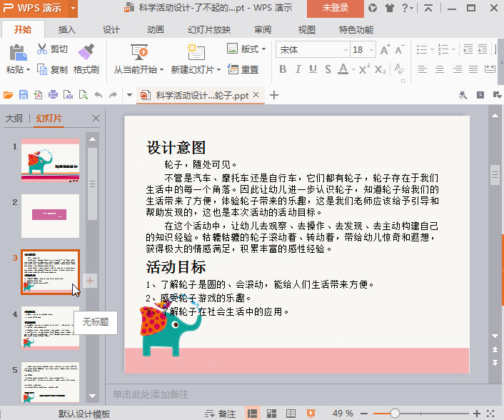The image size is (504, 420).
Task: Select the Format Painter brush
Action: pyautogui.click(x=86, y=51)
